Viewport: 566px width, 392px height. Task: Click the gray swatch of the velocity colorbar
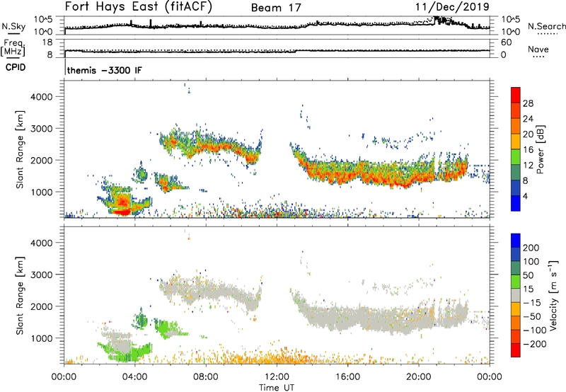(x=516, y=296)
